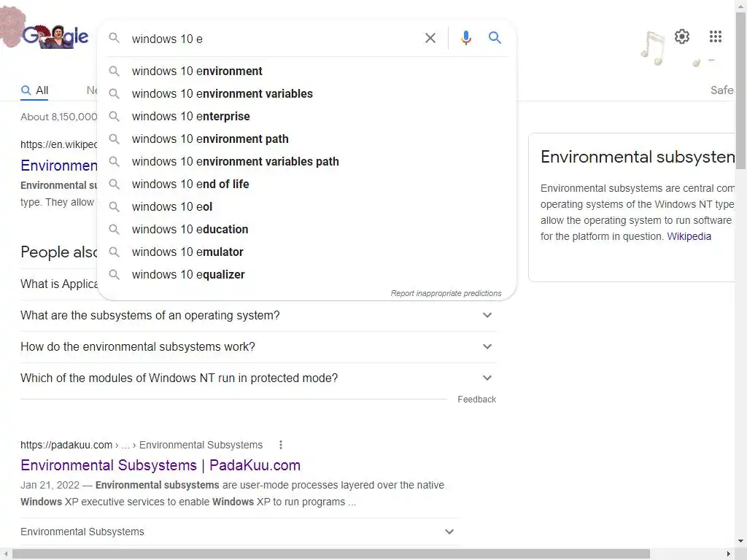Open "Environmental Subsystems | PadaKuu.com" result
747x560 pixels.
click(160, 465)
